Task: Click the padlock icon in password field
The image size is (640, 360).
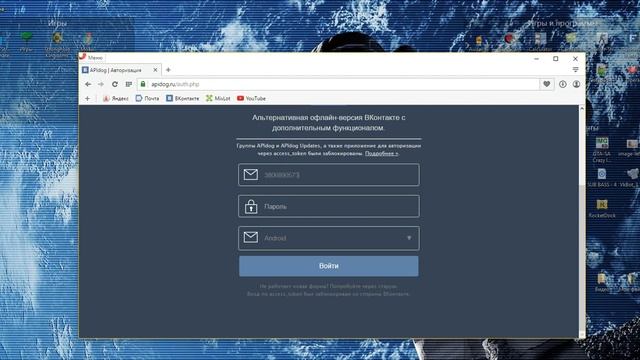Action: [251, 206]
